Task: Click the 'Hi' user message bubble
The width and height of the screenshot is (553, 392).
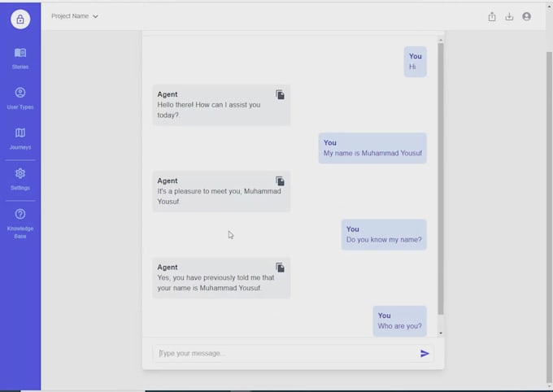Action: pos(415,62)
